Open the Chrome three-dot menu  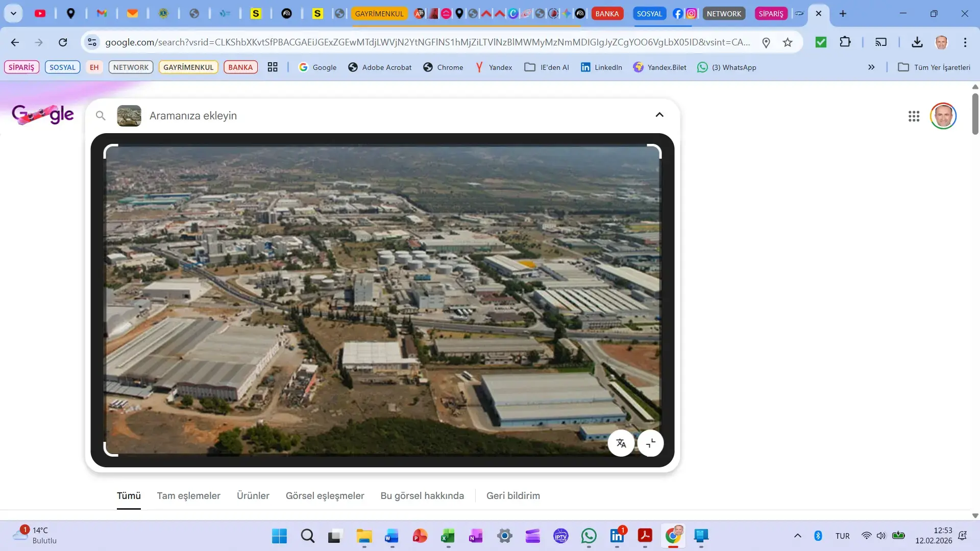965,42
